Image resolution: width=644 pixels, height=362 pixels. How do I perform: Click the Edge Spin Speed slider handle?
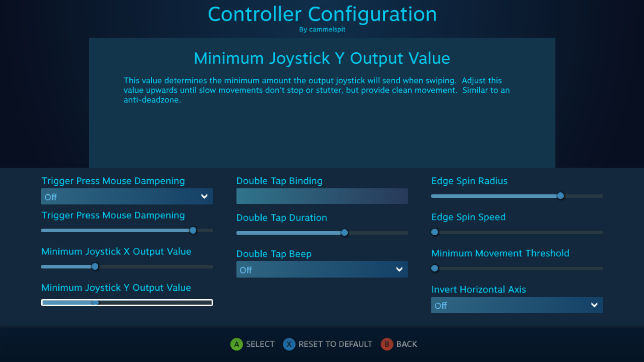point(435,232)
